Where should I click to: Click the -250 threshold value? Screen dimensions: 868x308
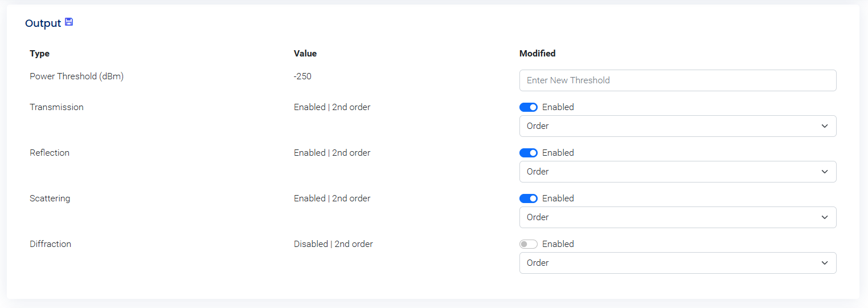tap(302, 76)
